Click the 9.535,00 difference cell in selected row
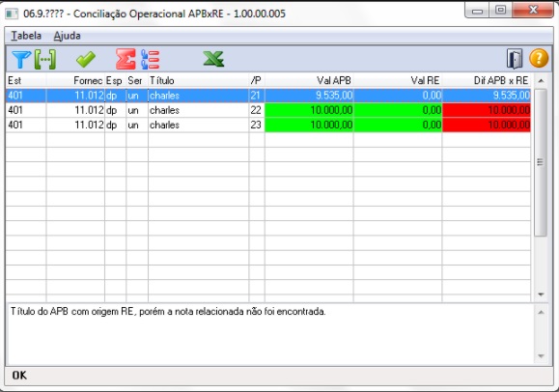 (487, 96)
